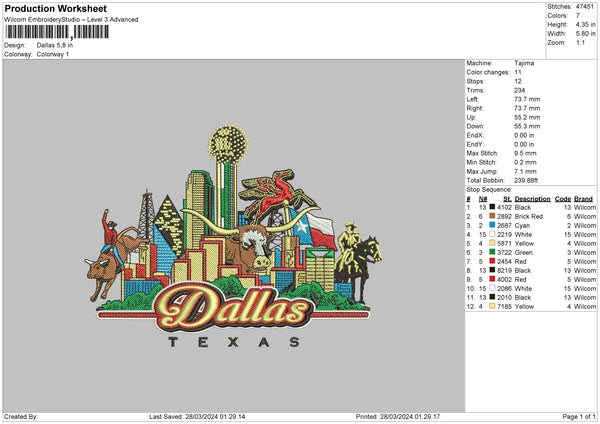Click thread code '2010' in row 11
The image size is (600, 424).
click(x=504, y=297)
